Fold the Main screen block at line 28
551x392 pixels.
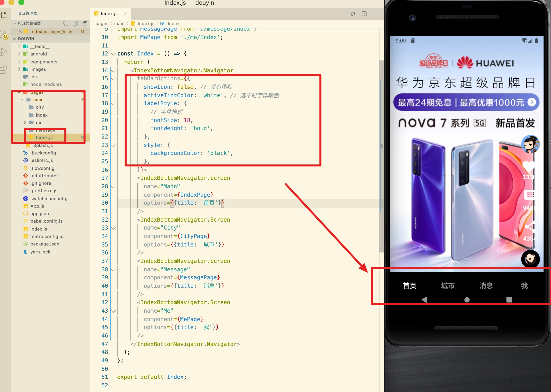point(113,187)
